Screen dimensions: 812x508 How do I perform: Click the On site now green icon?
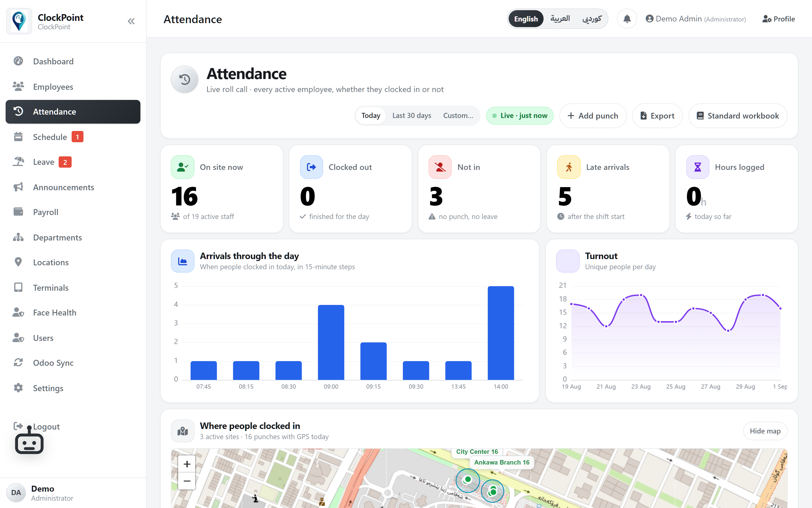click(x=182, y=167)
